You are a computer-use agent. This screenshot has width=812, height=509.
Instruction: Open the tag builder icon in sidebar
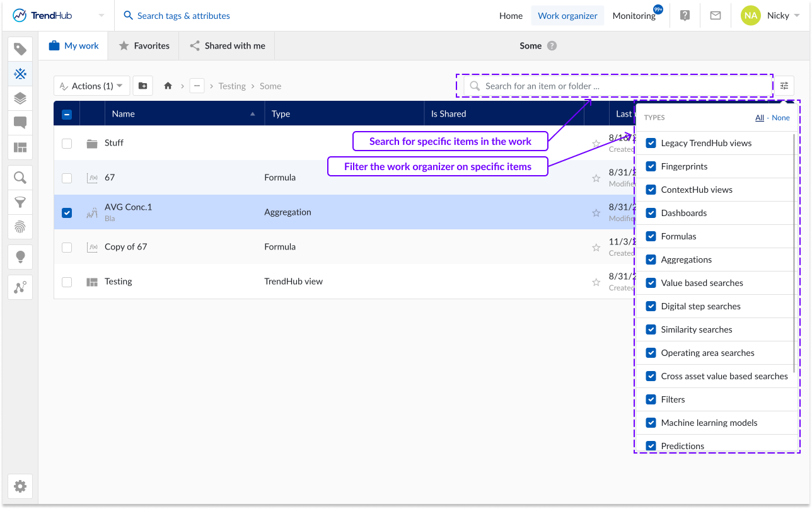click(x=20, y=49)
